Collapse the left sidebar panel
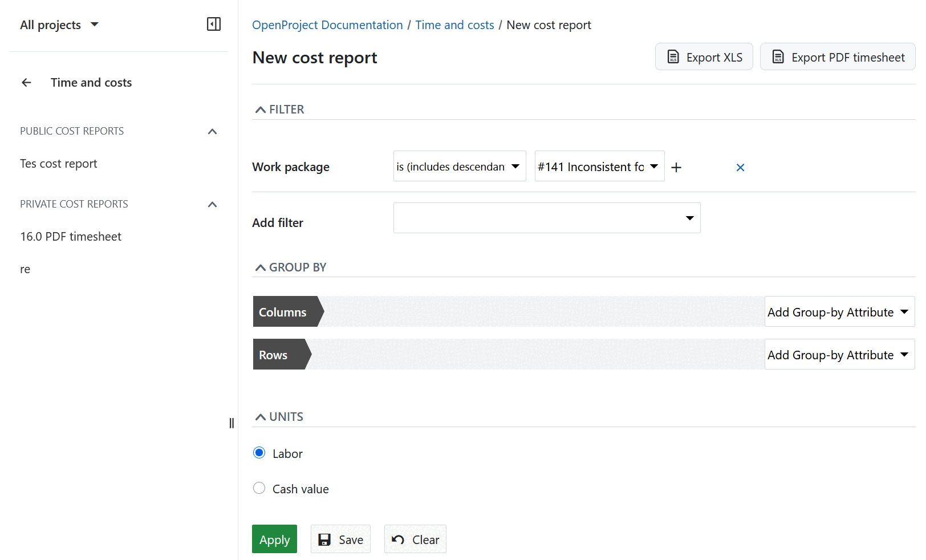 tap(214, 24)
